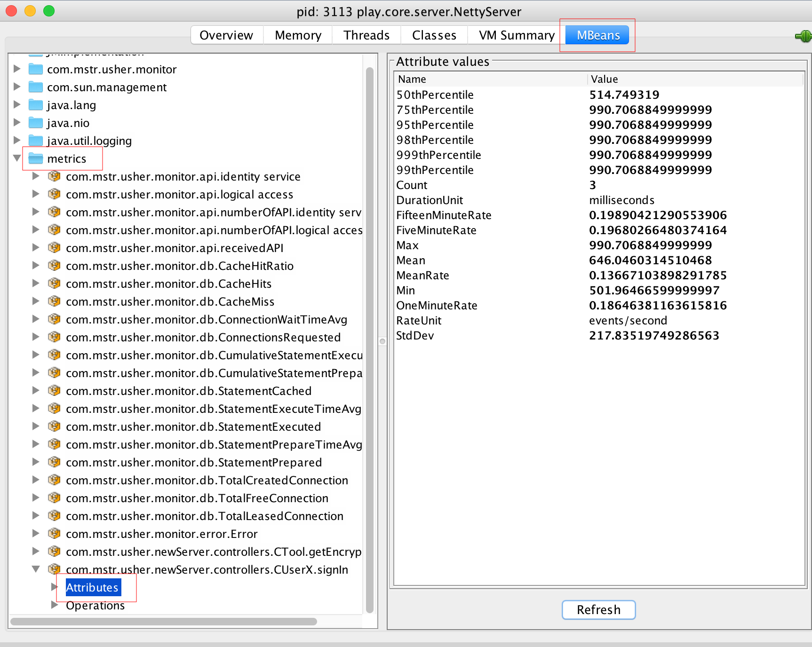Click the green connection status icon
Viewport: 812px width, 647px height.
coord(804,36)
